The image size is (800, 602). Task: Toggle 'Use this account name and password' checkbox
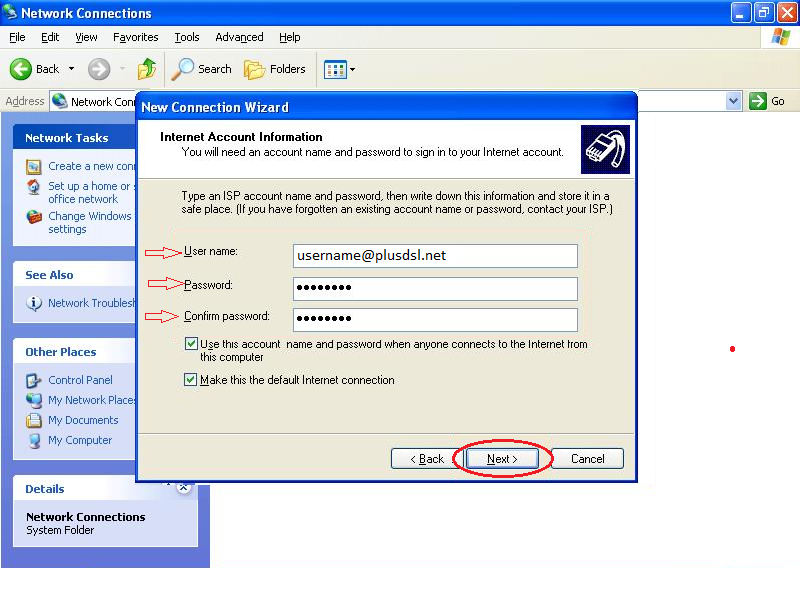191,344
